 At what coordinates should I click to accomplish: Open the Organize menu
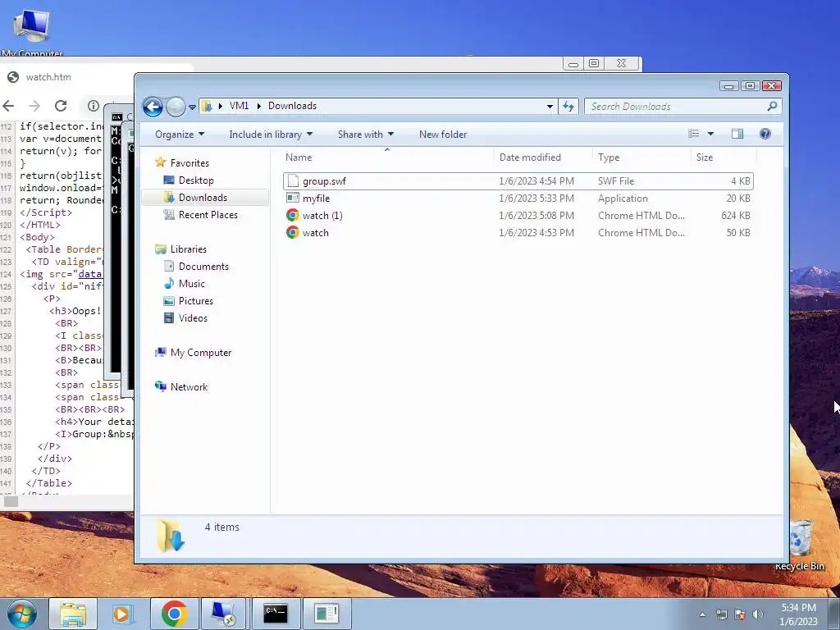(180, 134)
